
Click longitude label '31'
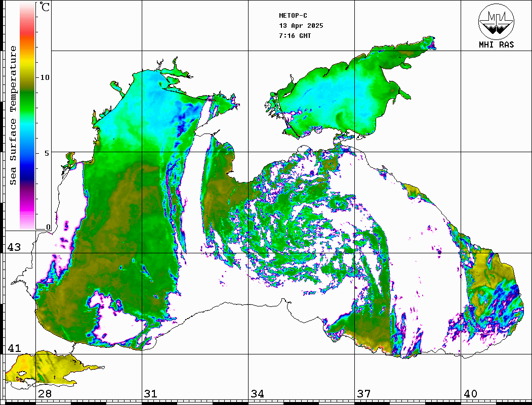coord(151,393)
